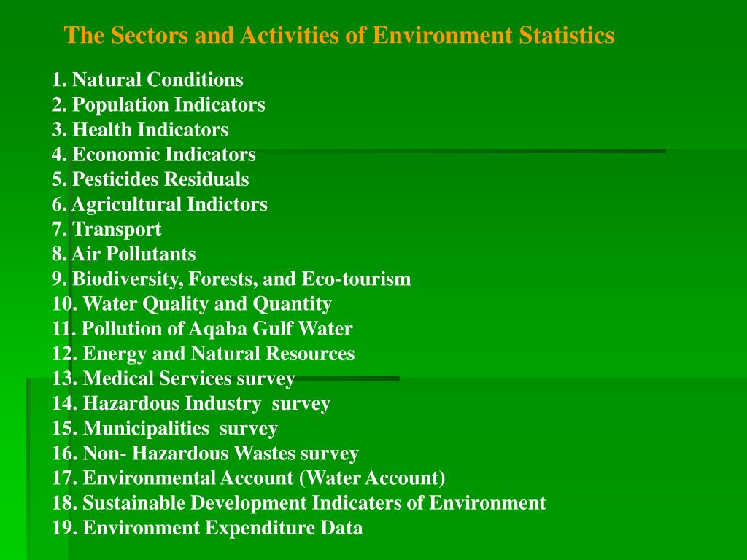Click the line '1. Natural Conditions'

click(147, 79)
